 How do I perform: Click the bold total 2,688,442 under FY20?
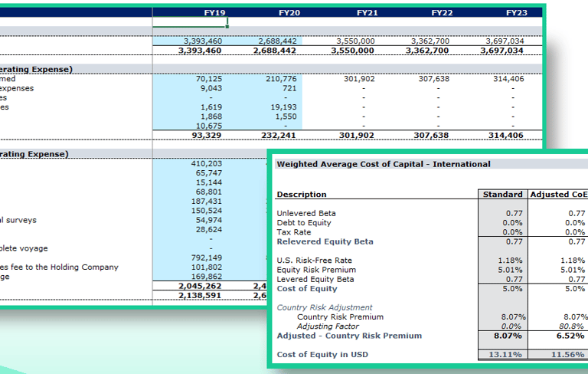pos(275,51)
